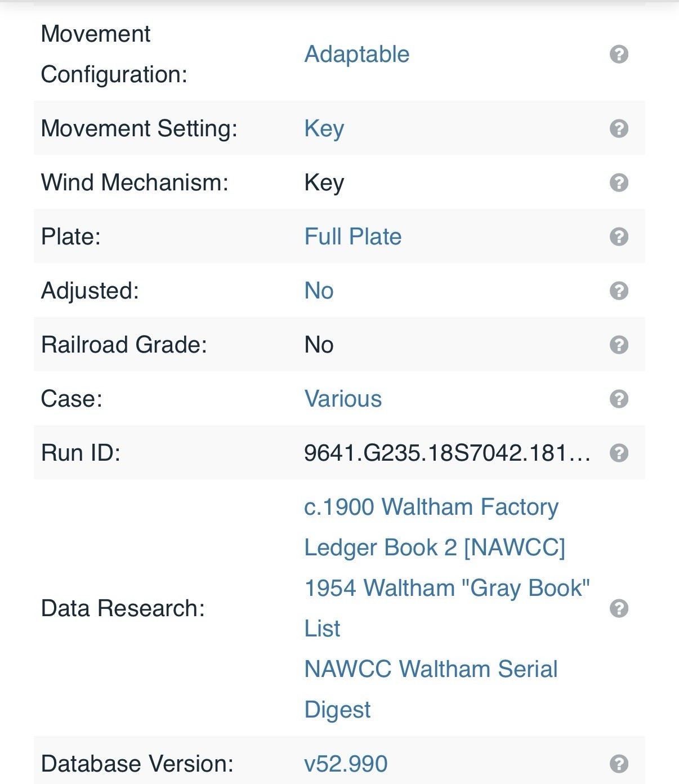Open the Full Plate link

click(x=353, y=237)
